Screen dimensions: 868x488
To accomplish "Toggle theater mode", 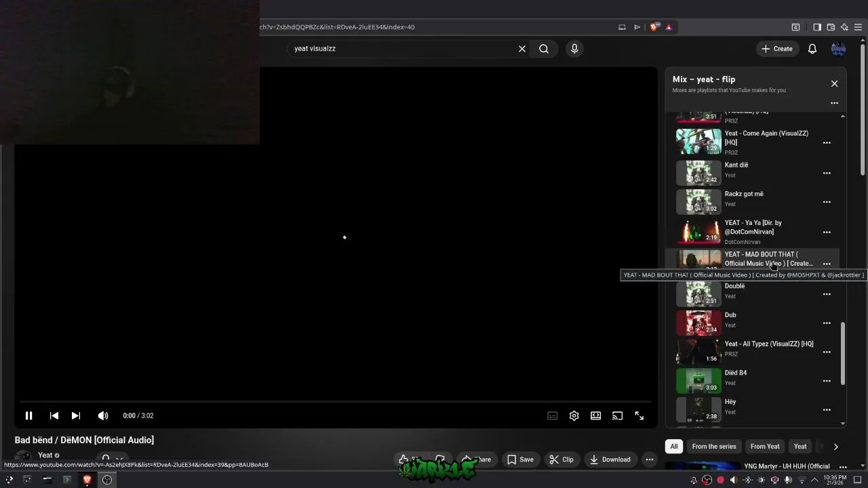I will pyautogui.click(x=596, y=415).
